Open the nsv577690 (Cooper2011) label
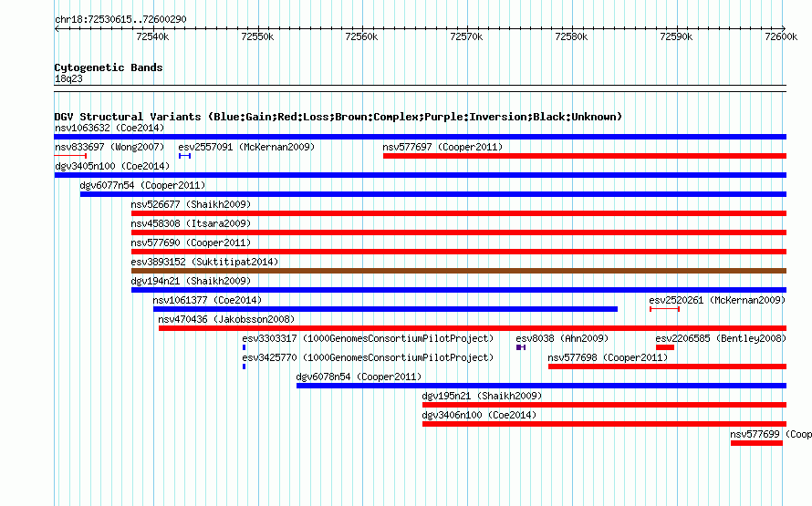 point(191,243)
